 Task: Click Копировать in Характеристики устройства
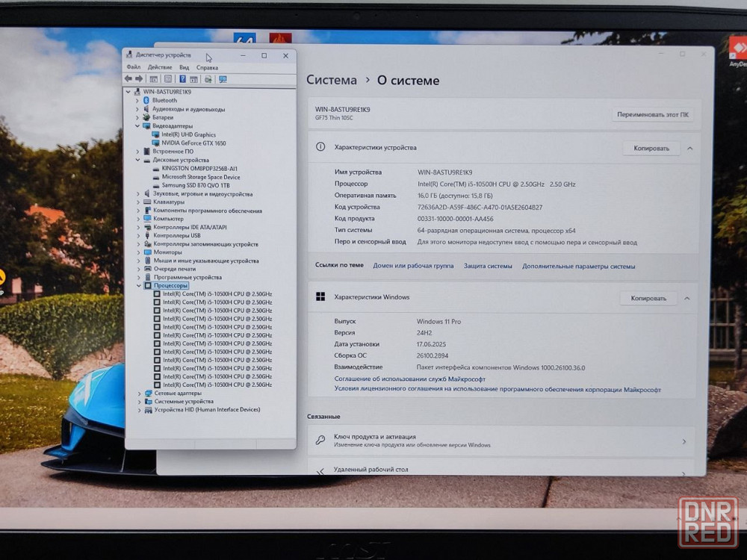click(x=651, y=148)
